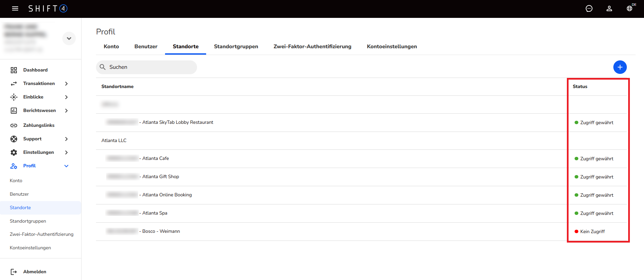Select the Atlanta Gift Shop row
Image resolution: width=644 pixels, height=280 pixels.
click(x=361, y=177)
